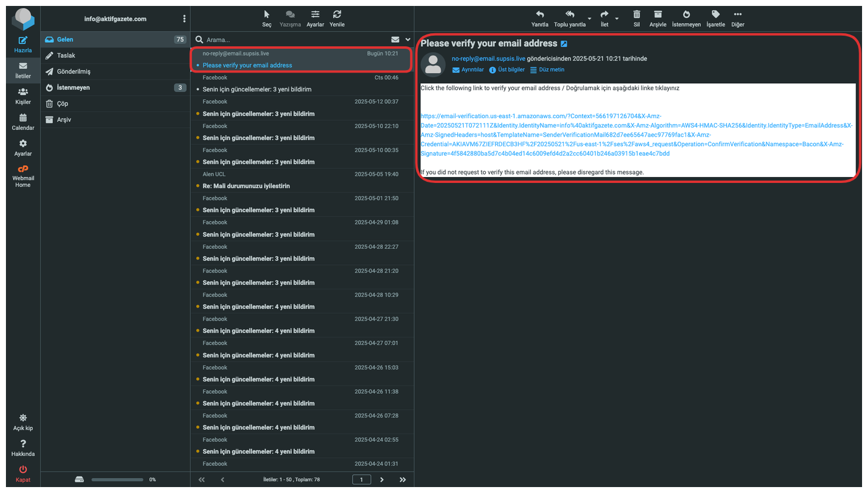This screenshot has height=493, width=868.
Task: Toggle unread filter envelope icon
Action: tap(395, 40)
